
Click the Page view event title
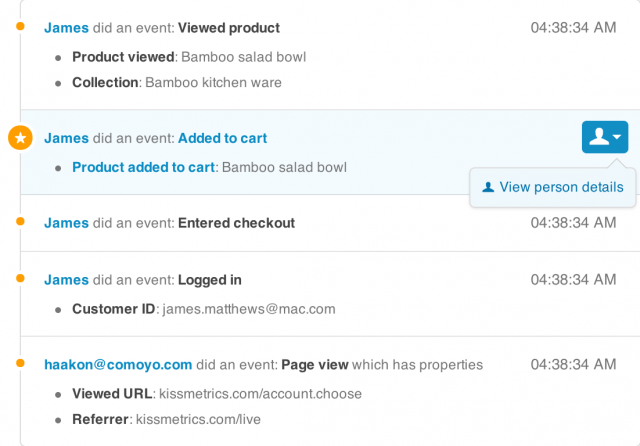[x=315, y=364]
